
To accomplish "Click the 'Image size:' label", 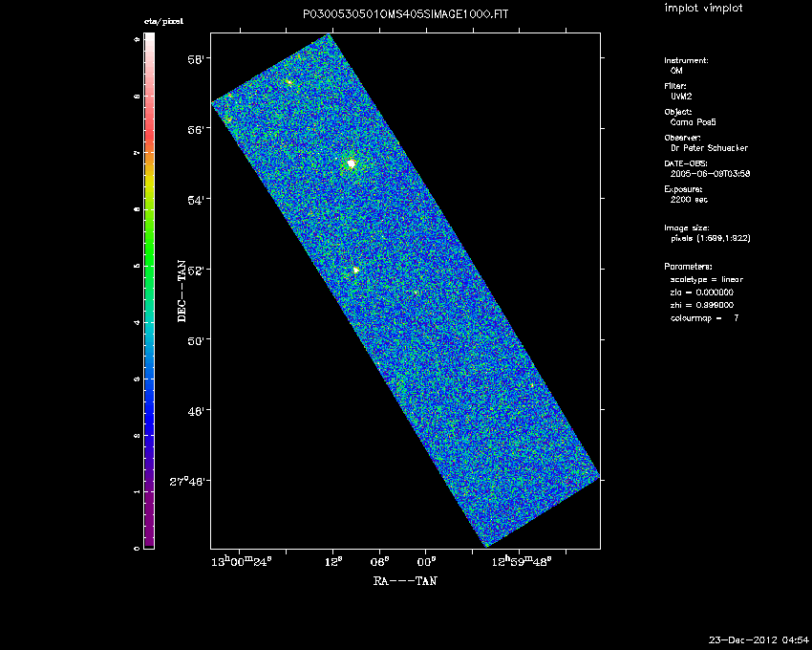I will click(687, 228).
